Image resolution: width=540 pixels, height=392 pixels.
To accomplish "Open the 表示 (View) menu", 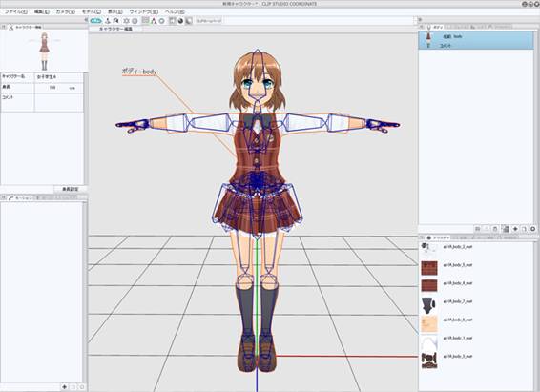I will (115, 11).
